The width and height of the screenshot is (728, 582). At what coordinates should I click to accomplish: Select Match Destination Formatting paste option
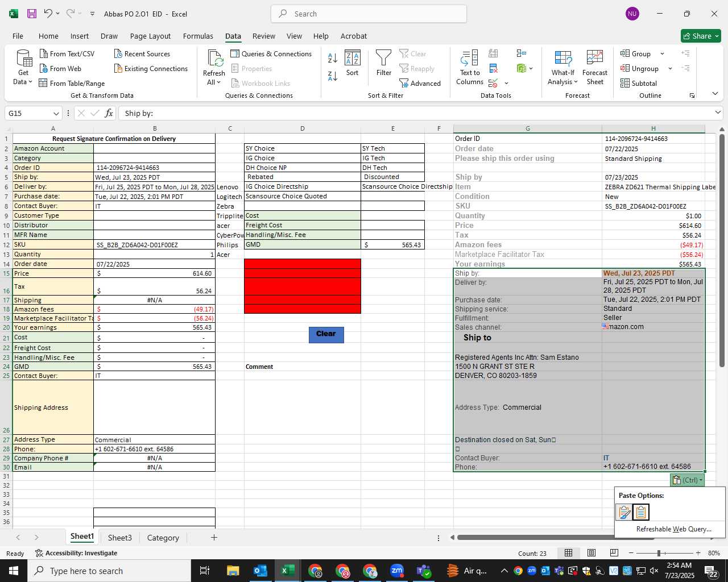point(641,512)
